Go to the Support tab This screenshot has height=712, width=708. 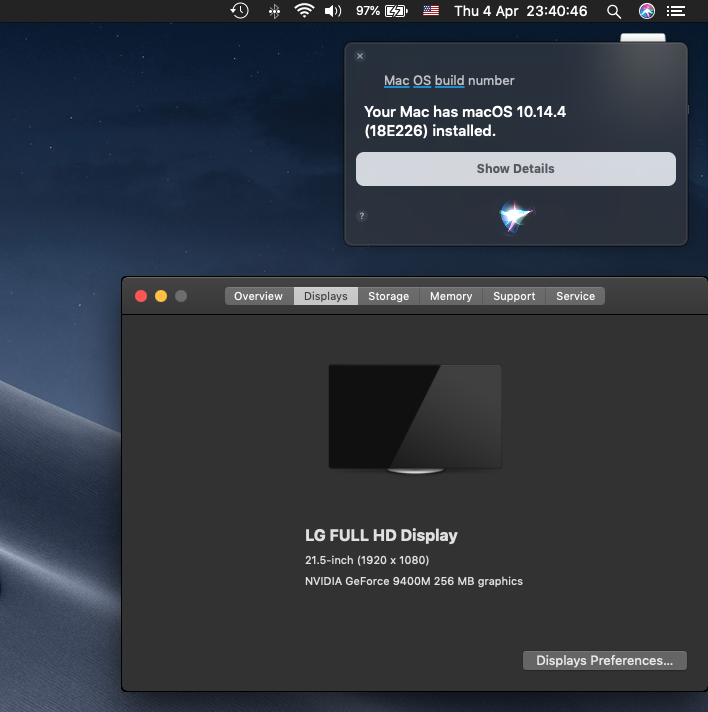(514, 296)
